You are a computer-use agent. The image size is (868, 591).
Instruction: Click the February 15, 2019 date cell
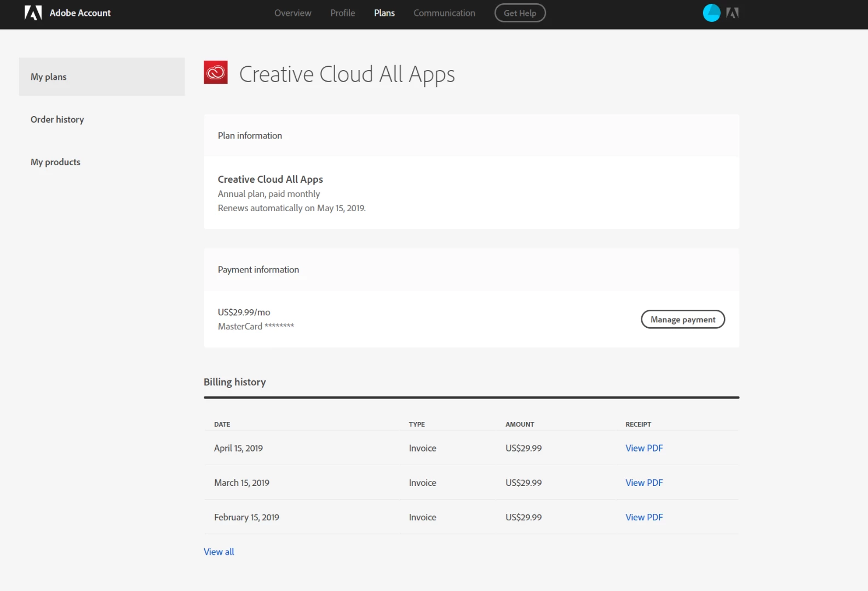(x=246, y=517)
